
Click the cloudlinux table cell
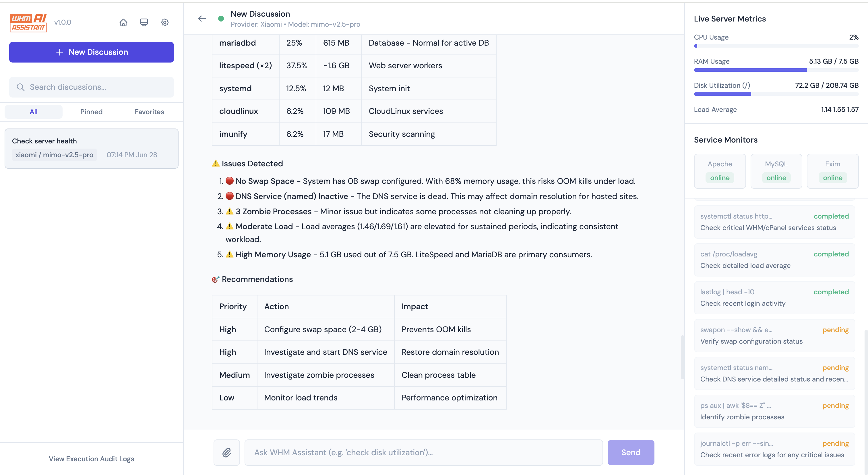[x=245, y=111]
